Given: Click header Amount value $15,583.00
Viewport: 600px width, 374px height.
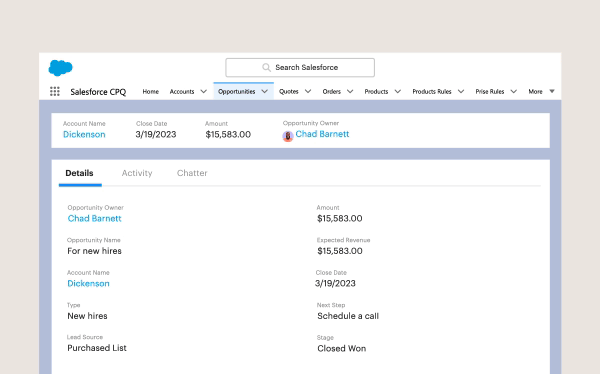Looking at the screenshot, I should point(228,134).
